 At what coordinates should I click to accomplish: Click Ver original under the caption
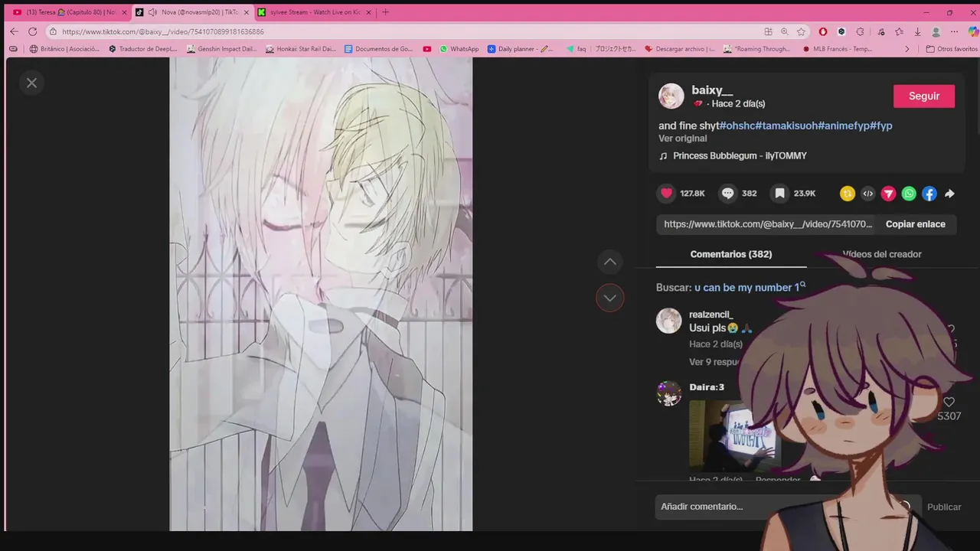click(683, 139)
